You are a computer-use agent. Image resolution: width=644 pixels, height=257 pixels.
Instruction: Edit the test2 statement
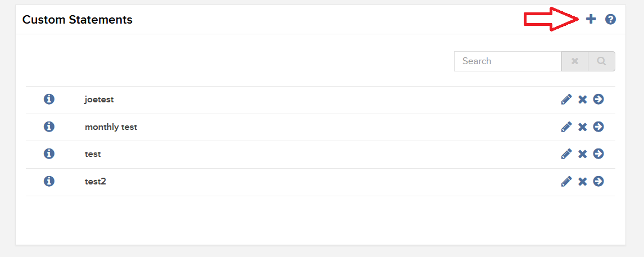tap(566, 181)
